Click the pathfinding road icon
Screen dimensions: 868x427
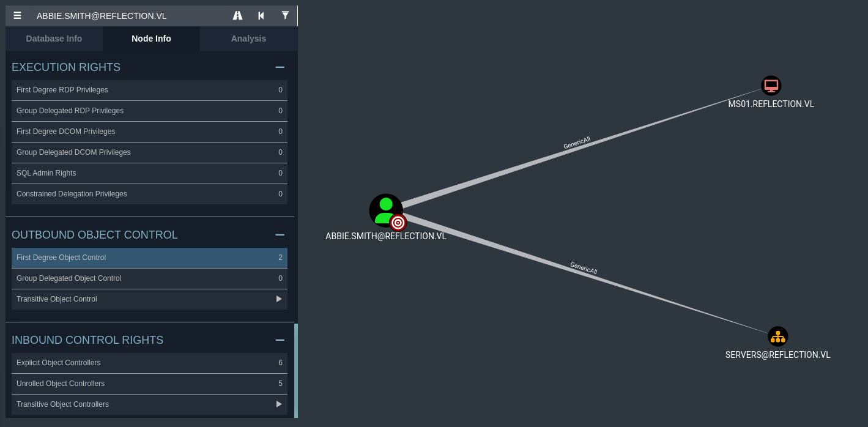[238, 16]
